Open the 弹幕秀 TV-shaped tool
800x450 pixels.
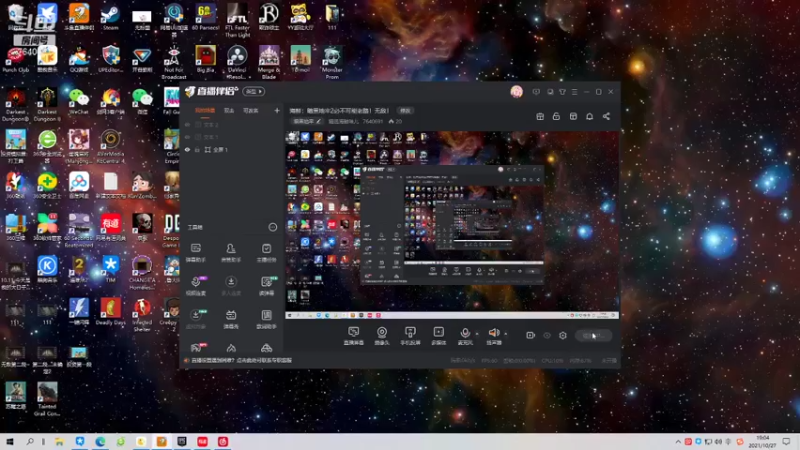click(231, 319)
